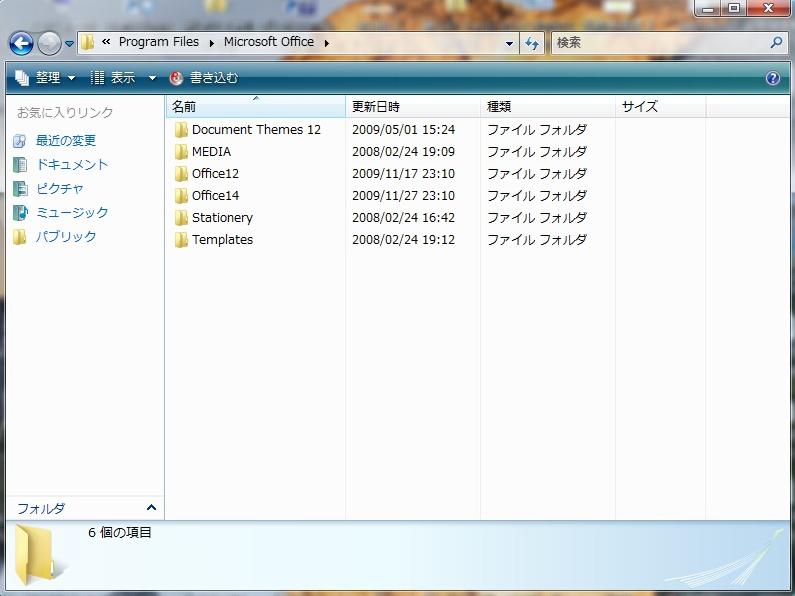
Task: Click Document Themes 12 folder icon
Action: [x=181, y=130]
